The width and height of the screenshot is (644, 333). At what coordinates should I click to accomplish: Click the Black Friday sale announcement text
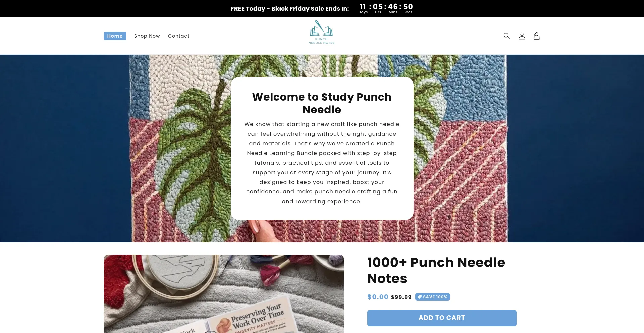point(290,9)
